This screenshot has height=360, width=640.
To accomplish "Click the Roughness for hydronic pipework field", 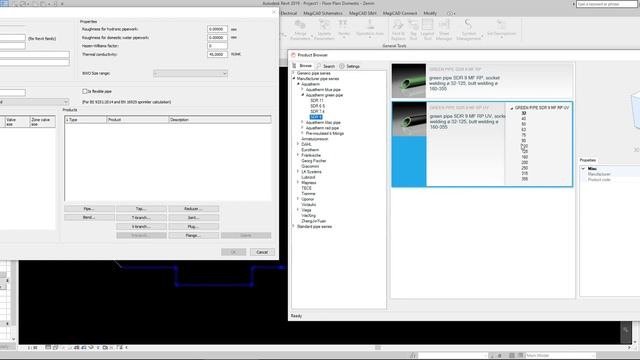I will point(217,29).
